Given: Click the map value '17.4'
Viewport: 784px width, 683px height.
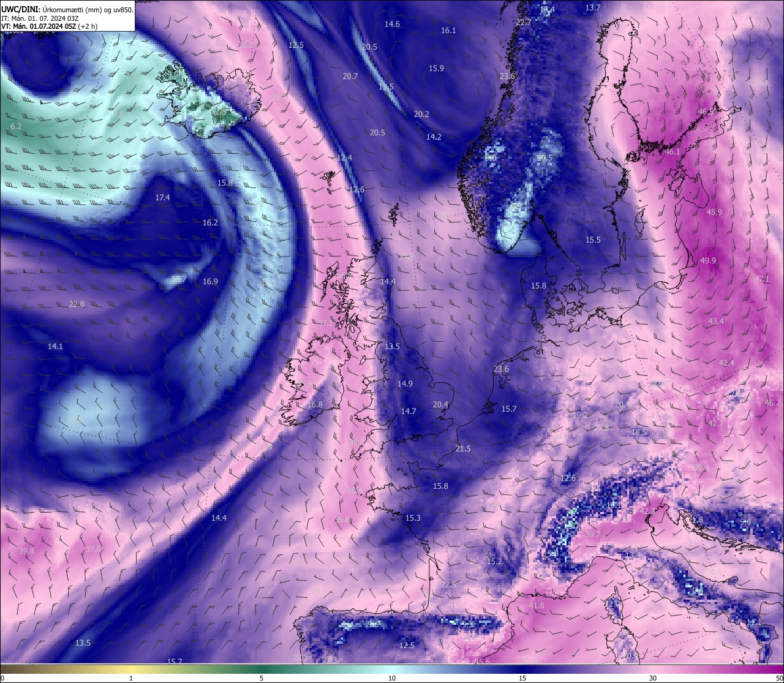Looking at the screenshot, I should 162,198.
